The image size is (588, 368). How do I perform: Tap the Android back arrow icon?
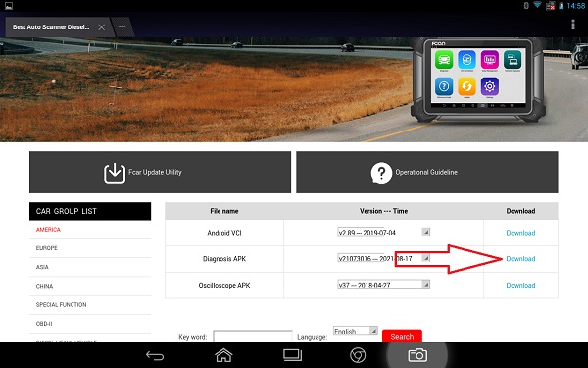pos(155,355)
